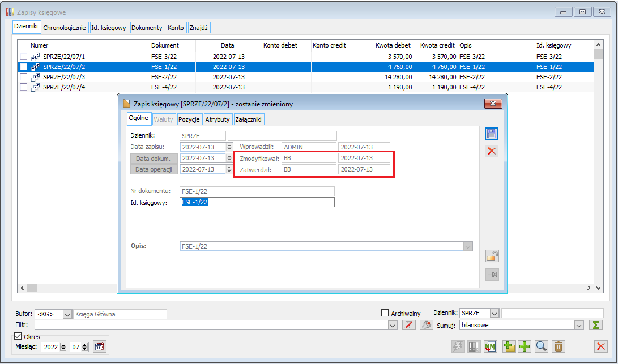This screenshot has width=618, height=364.
Task: Tick the checkbox for SPRZE/22/07/4
Action: click(x=24, y=87)
